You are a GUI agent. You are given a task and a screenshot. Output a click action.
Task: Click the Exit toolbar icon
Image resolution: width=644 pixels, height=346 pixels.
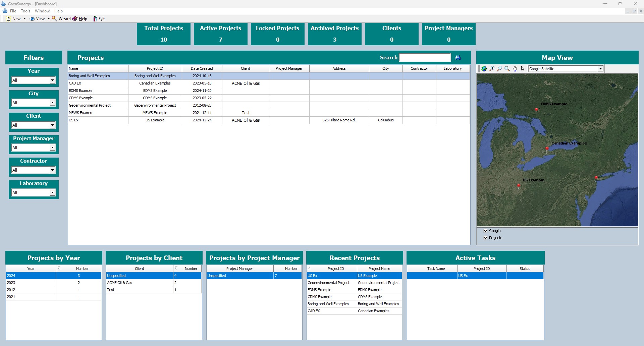point(99,19)
